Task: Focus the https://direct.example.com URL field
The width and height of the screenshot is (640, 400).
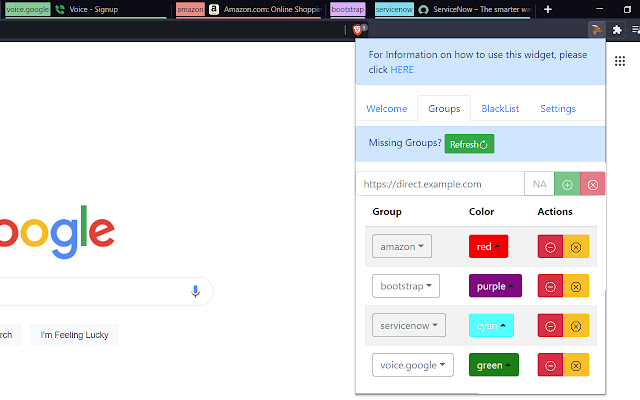Action: coord(440,184)
